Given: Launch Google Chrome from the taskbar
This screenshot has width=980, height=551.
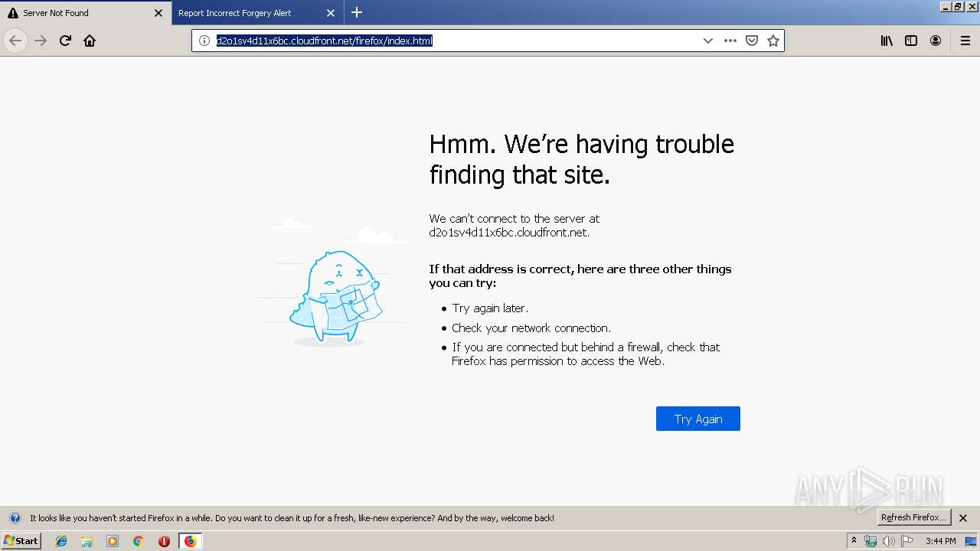Looking at the screenshot, I should (139, 541).
